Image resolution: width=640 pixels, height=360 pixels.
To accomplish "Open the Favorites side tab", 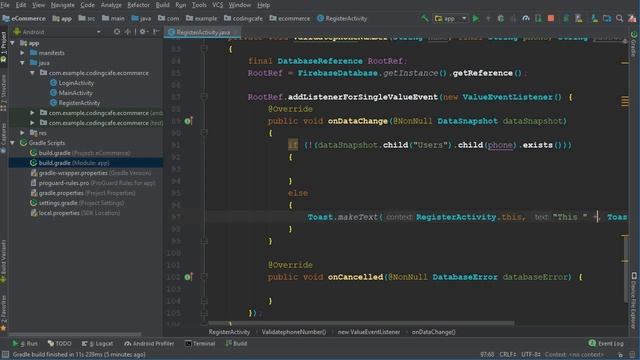I will click(4, 313).
